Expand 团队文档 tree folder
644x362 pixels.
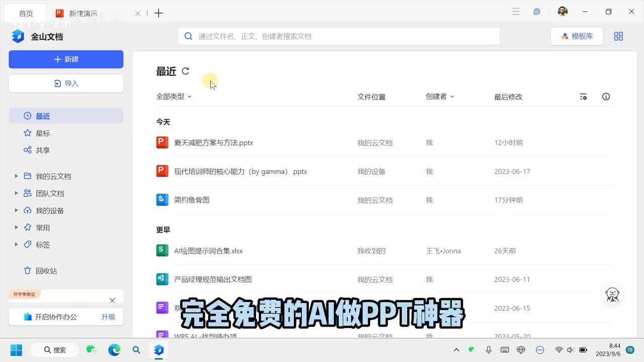click(16, 193)
